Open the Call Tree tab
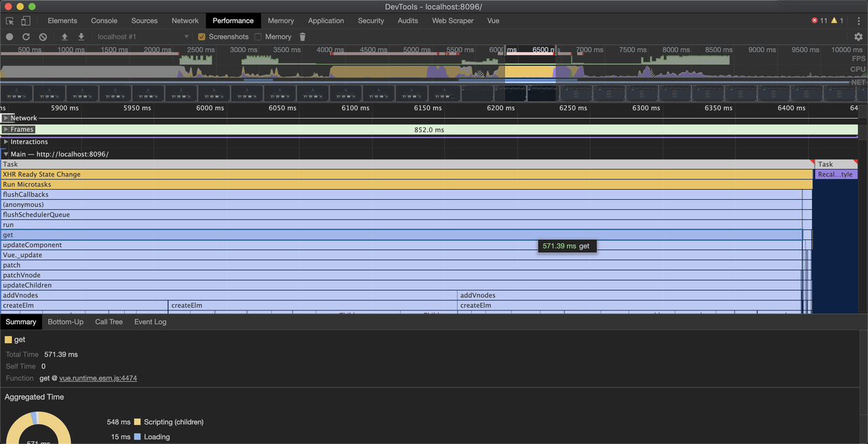The height and width of the screenshot is (444, 868). pos(108,322)
